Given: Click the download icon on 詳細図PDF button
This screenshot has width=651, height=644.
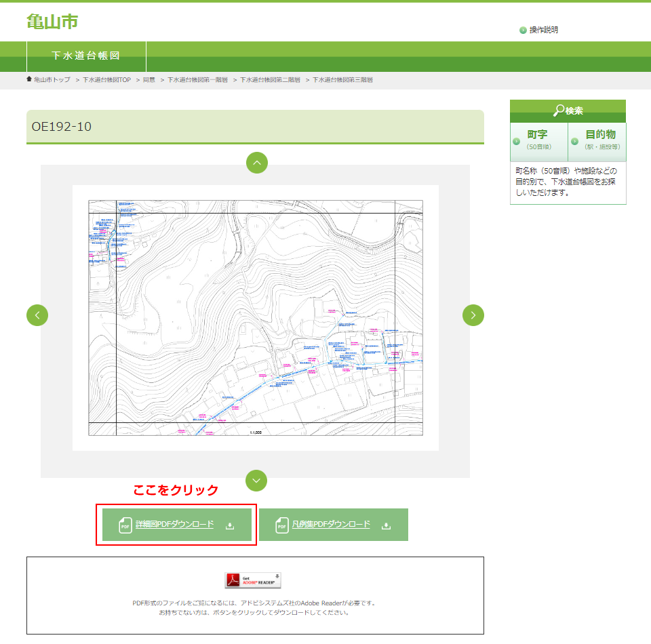Looking at the screenshot, I should pos(230,525).
